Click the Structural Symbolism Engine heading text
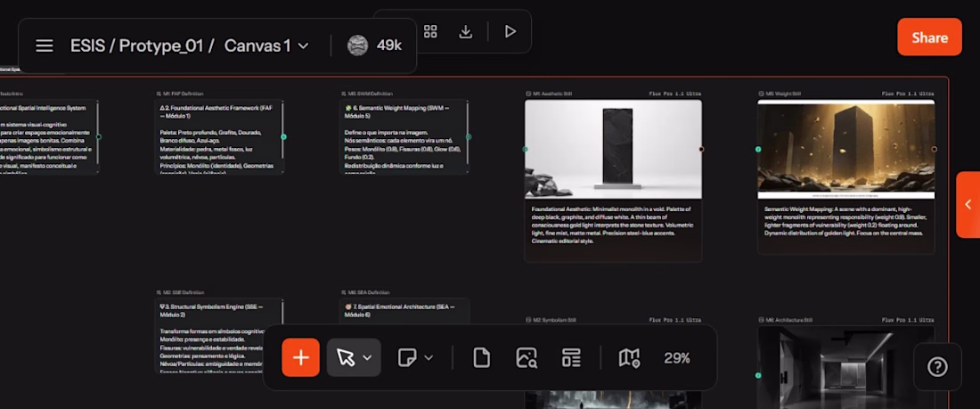The height and width of the screenshot is (409, 980). click(x=212, y=310)
